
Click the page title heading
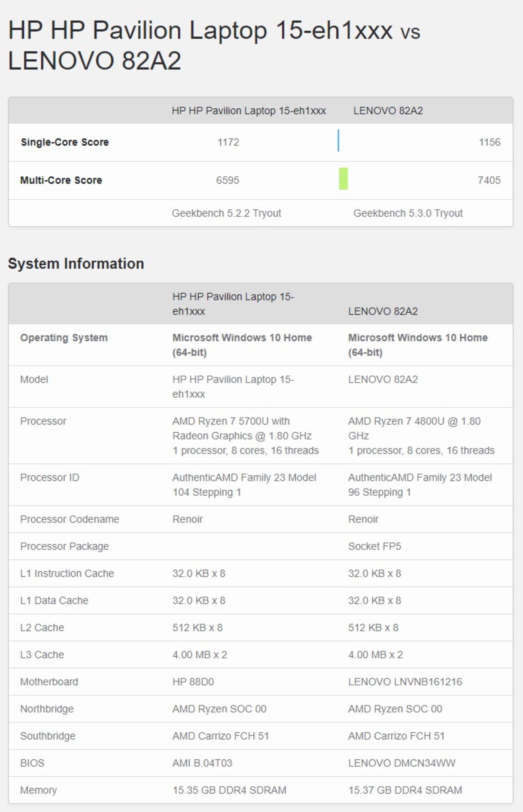pos(214,45)
